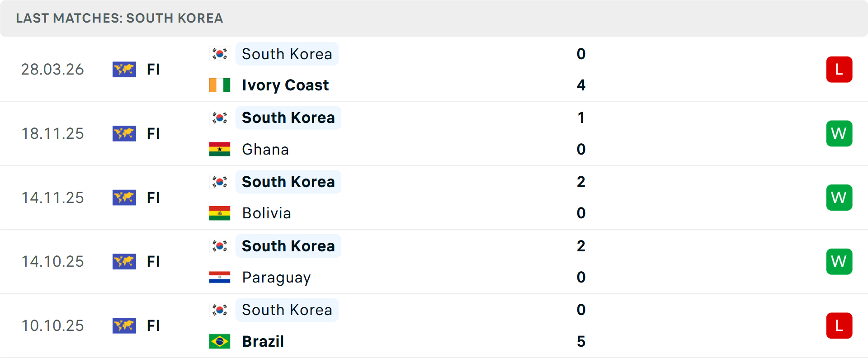The image size is (868, 358).
Task: Click the South Korea flag in Ghana match
Action: tap(220, 118)
